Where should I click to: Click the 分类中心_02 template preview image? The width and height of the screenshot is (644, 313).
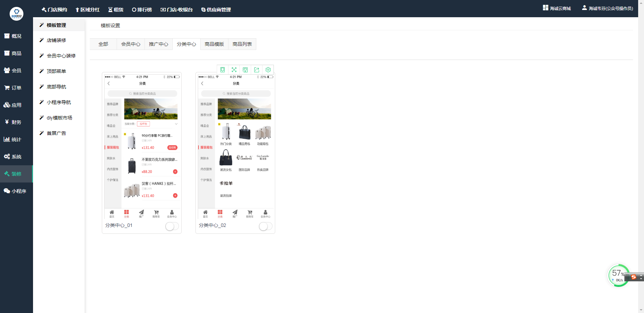[236, 147]
